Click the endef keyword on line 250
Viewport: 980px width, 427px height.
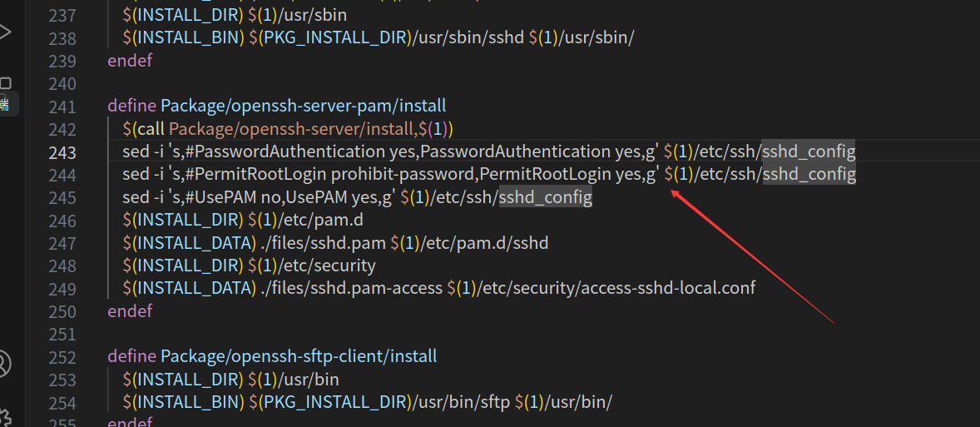(x=130, y=311)
